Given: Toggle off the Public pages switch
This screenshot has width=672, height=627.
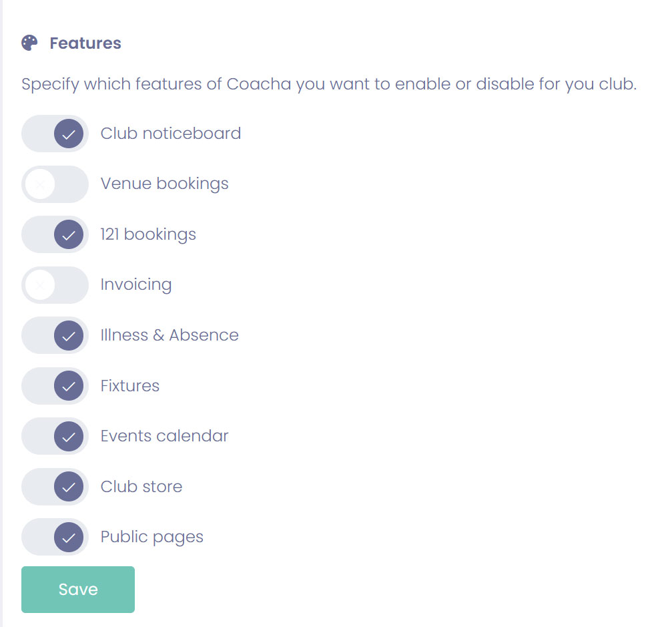Looking at the screenshot, I should coord(55,537).
